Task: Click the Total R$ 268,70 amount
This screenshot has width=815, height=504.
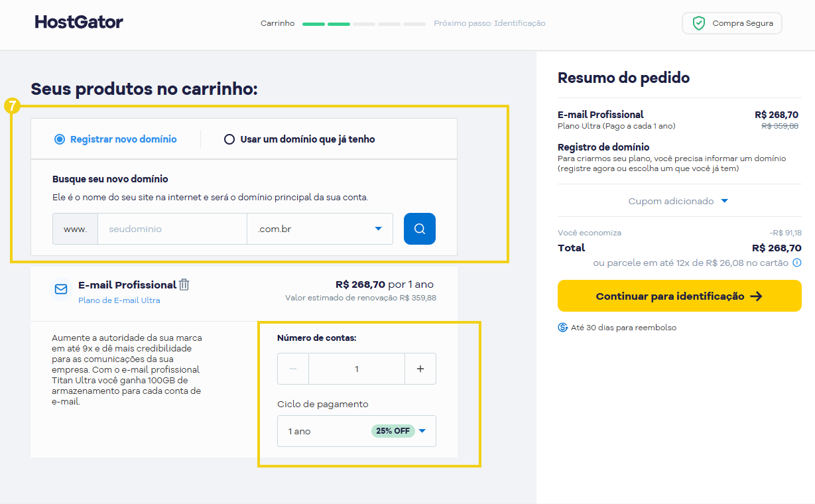Action: point(777,248)
